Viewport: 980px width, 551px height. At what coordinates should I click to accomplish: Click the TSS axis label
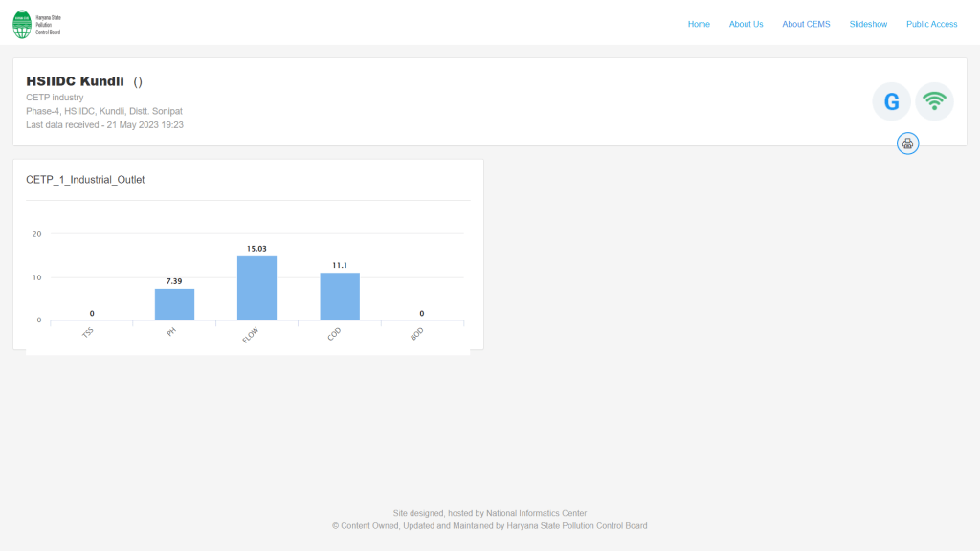point(88,332)
